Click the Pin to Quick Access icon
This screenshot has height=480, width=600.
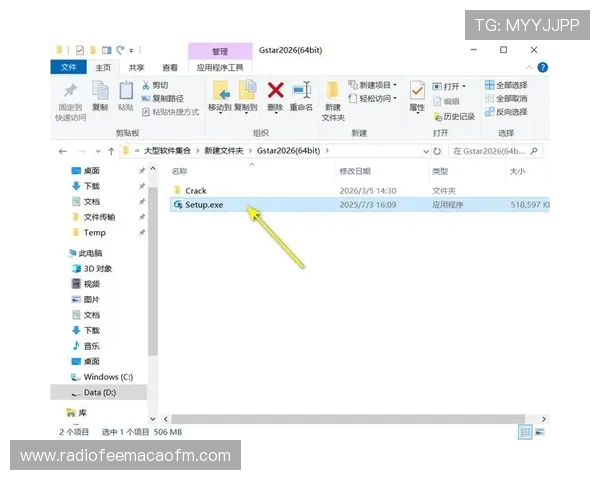point(70,91)
